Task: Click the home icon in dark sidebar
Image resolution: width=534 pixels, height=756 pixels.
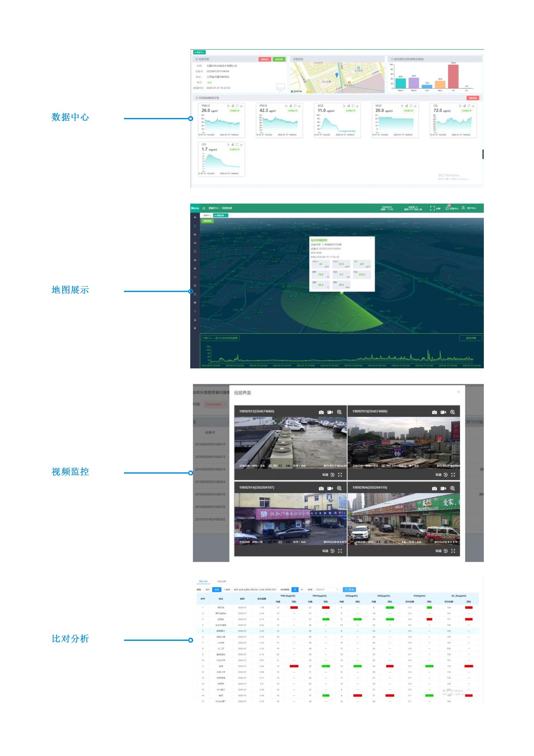Action: [x=195, y=217]
